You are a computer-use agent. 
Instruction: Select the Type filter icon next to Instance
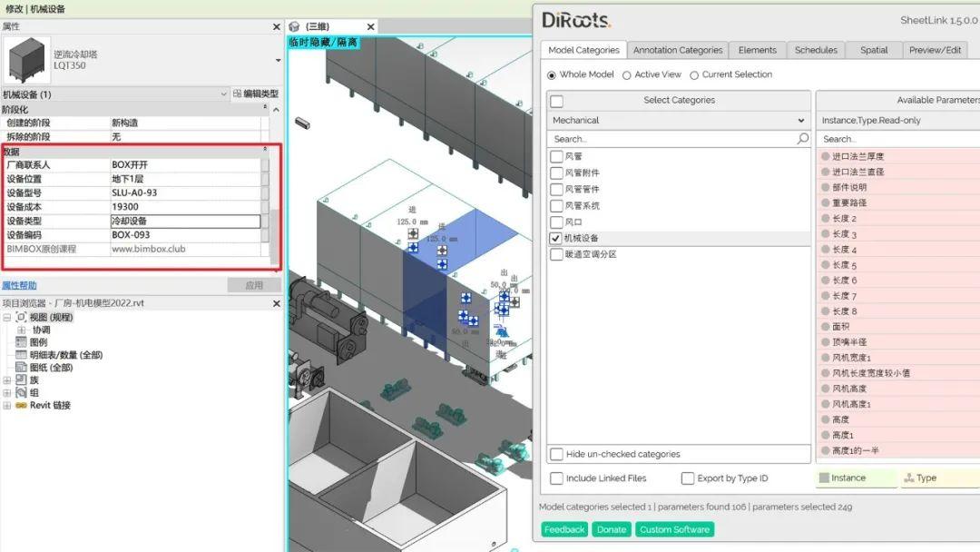coord(907,478)
